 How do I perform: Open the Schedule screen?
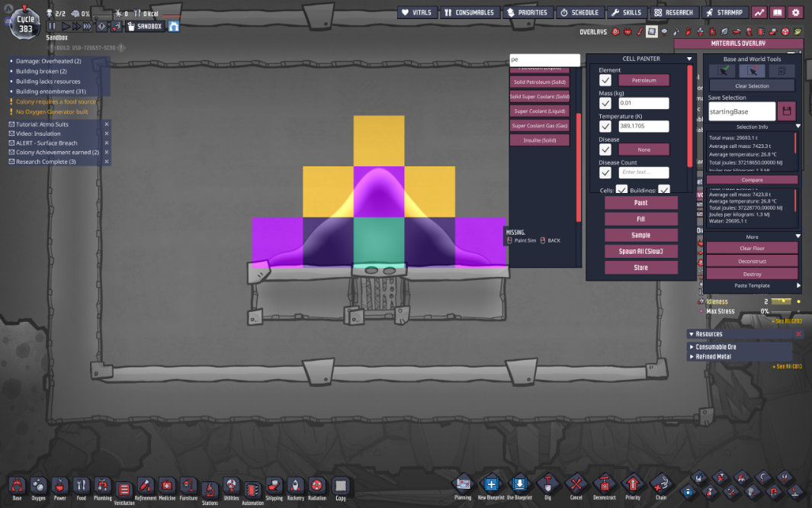click(x=580, y=12)
